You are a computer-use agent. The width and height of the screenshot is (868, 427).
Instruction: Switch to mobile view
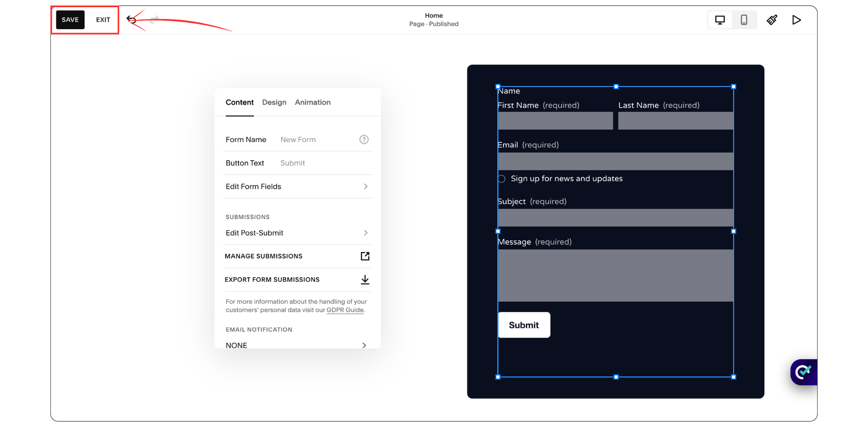[744, 20]
